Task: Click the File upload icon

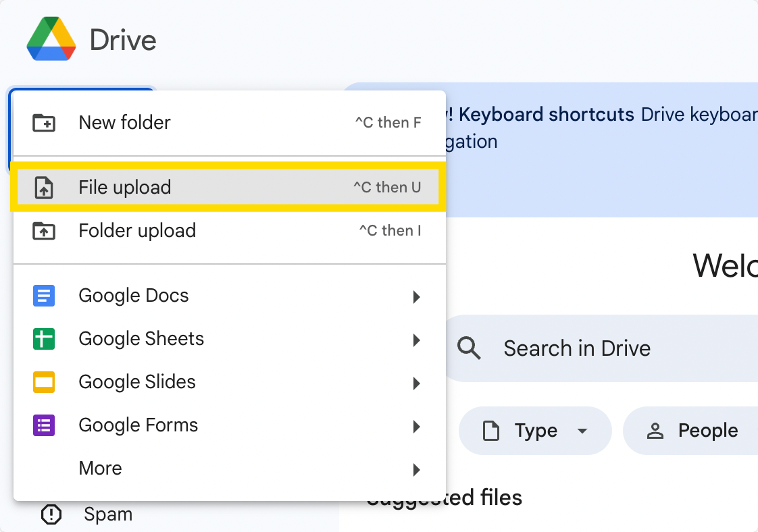Action: pyautogui.click(x=44, y=188)
